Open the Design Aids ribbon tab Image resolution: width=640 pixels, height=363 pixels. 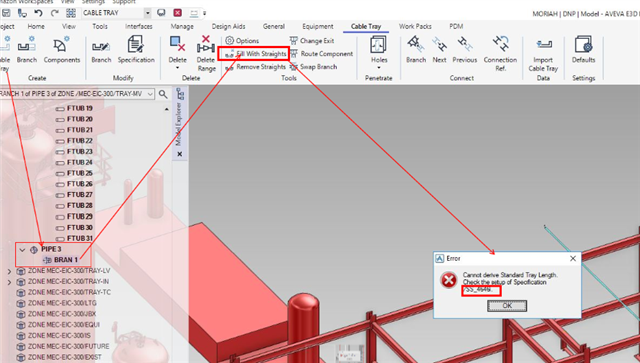(x=229, y=27)
